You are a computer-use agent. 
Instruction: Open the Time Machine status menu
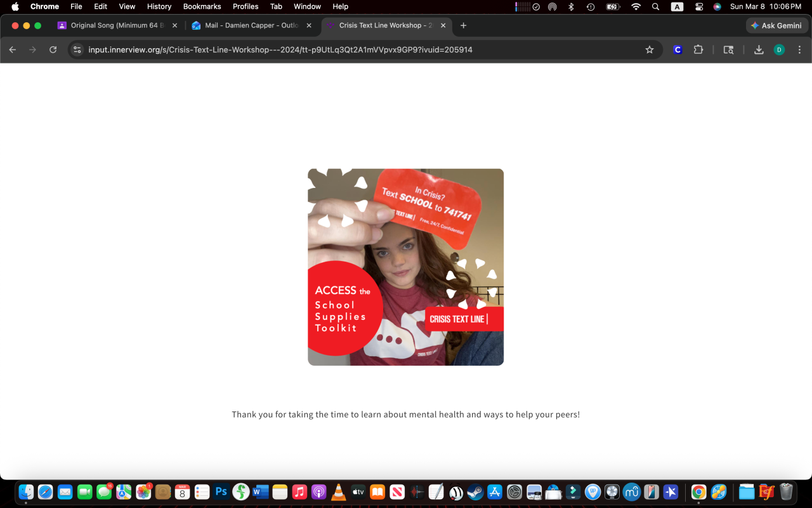(591, 6)
